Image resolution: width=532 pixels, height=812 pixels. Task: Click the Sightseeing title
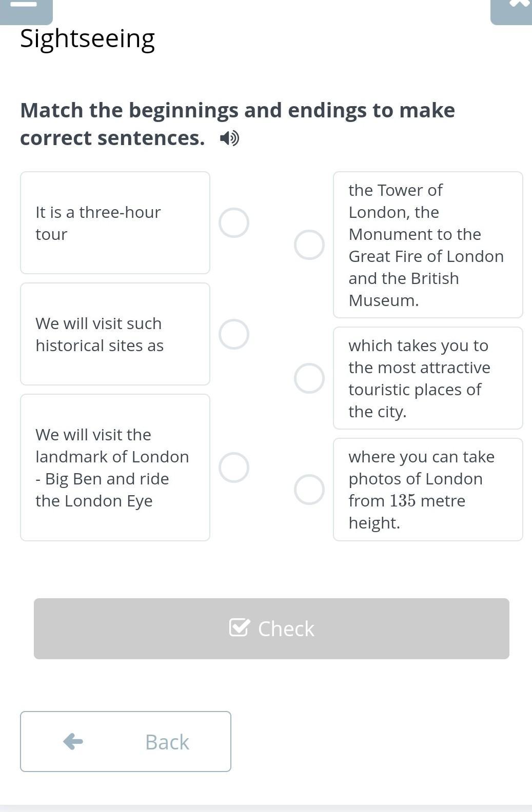pos(87,39)
